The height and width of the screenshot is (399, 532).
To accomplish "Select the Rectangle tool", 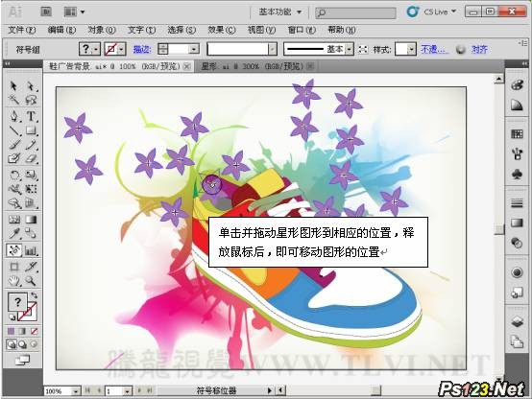I will [x=31, y=130].
